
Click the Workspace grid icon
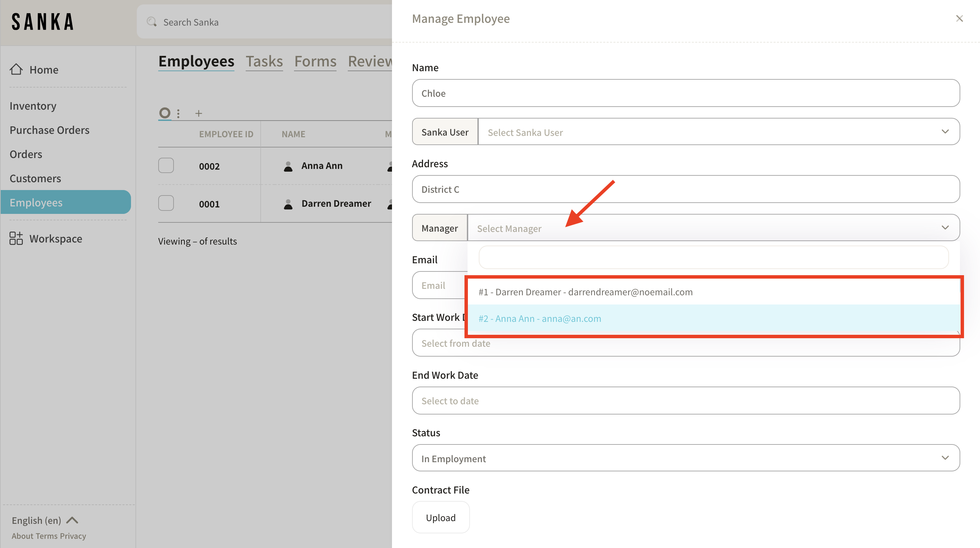[16, 238]
